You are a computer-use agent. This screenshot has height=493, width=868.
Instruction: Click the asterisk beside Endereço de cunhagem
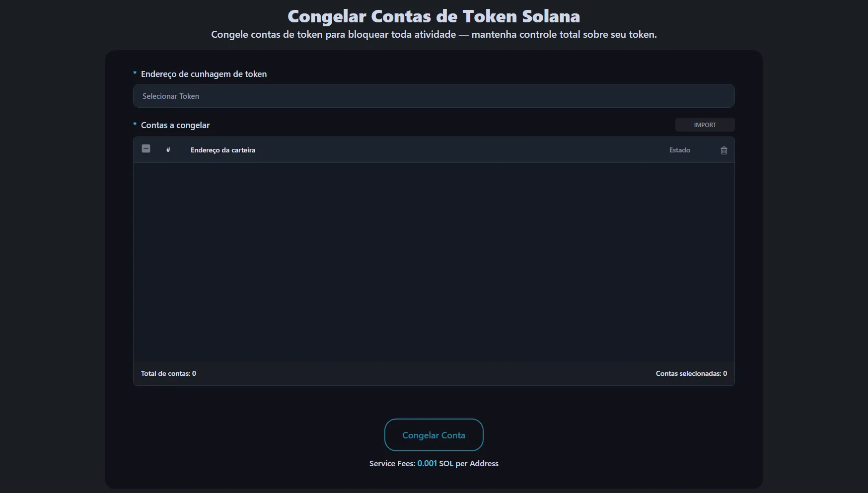[x=135, y=73]
